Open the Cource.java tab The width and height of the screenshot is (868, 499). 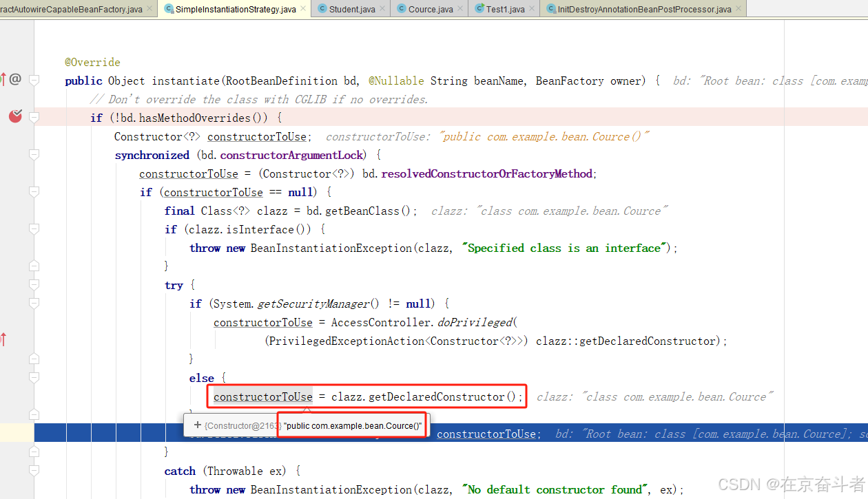point(431,9)
